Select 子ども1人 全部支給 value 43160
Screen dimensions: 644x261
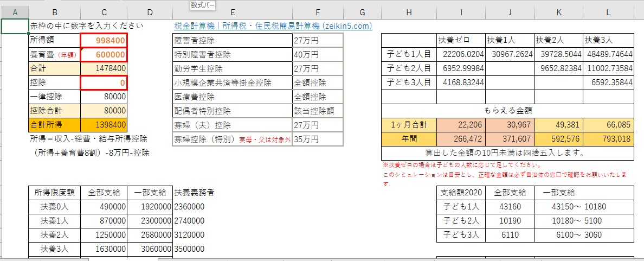coord(510,207)
